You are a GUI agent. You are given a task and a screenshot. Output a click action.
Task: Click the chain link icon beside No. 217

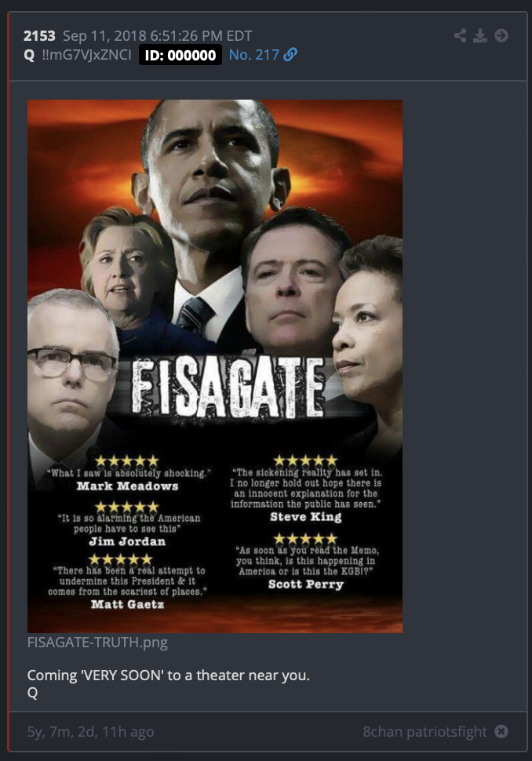[x=290, y=54]
